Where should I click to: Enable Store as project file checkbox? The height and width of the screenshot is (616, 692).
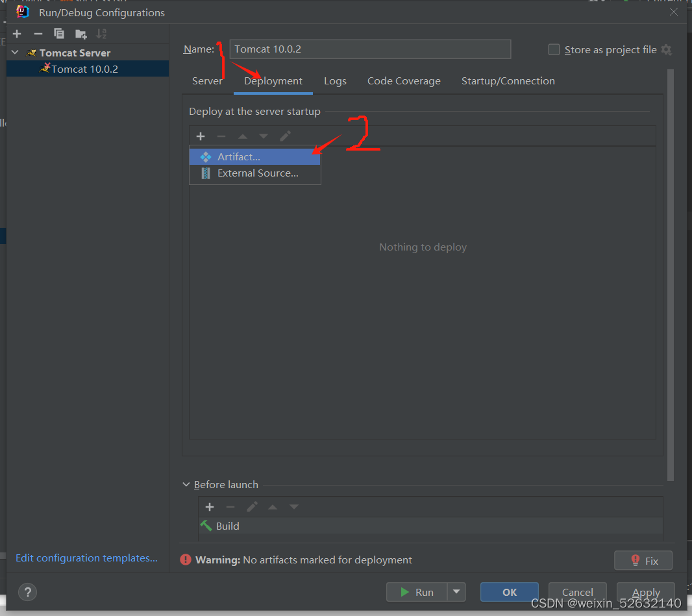coord(554,49)
